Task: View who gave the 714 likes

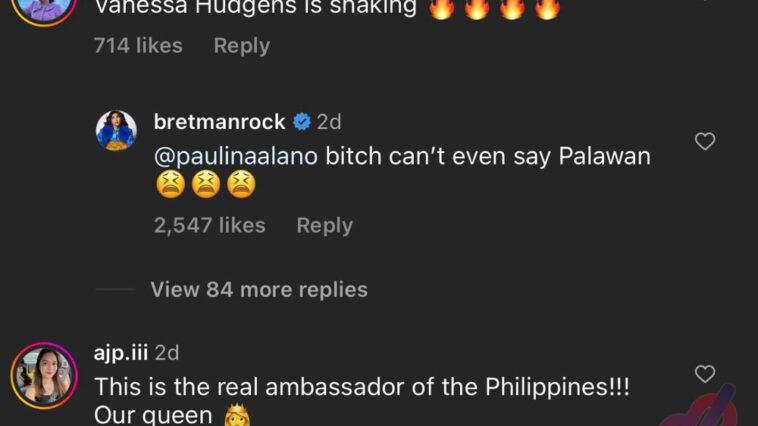Action: [138, 46]
